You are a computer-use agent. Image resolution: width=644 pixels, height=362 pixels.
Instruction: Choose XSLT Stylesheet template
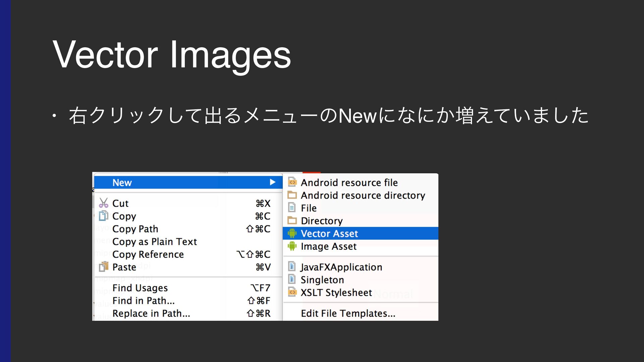pos(361,292)
